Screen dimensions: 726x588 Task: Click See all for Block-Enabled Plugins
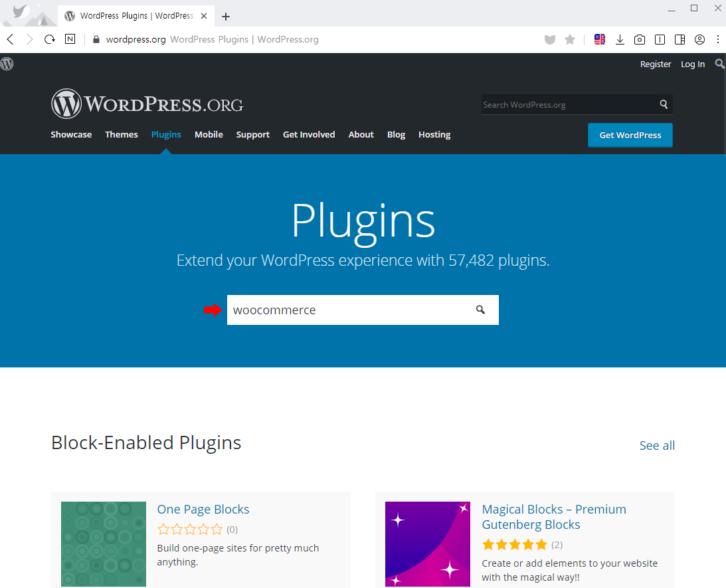[657, 445]
